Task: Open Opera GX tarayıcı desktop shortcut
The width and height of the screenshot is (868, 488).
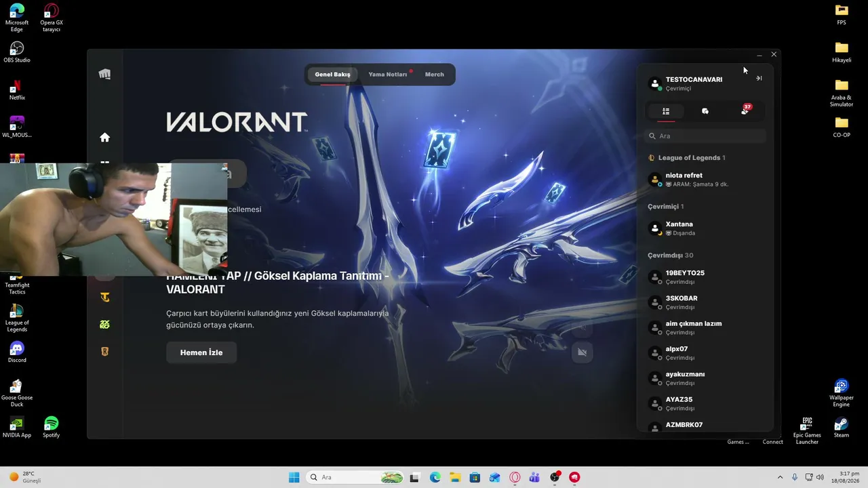Action: (51, 18)
